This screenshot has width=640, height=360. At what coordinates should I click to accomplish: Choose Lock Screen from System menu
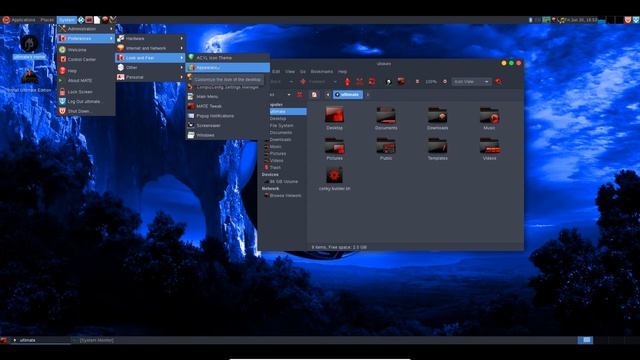click(86, 92)
